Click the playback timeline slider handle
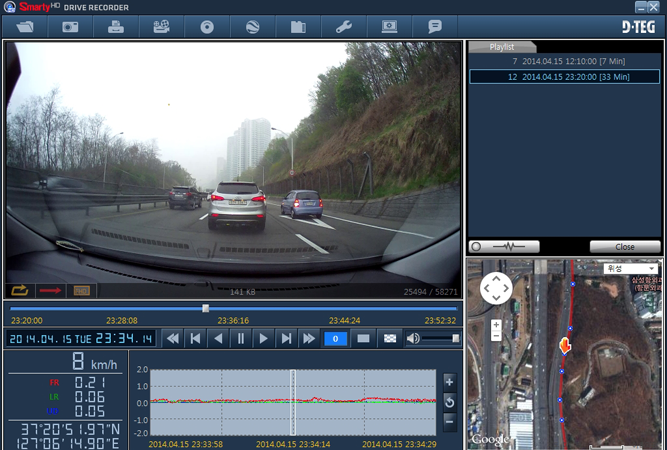This screenshot has width=667, height=450. (205, 308)
